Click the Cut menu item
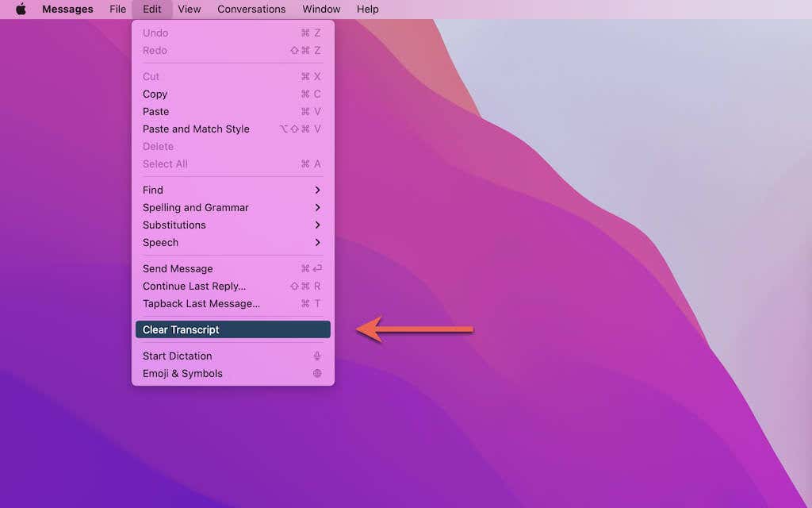This screenshot has height=508, width=812. pyautogui.click(x=233, y=77)
